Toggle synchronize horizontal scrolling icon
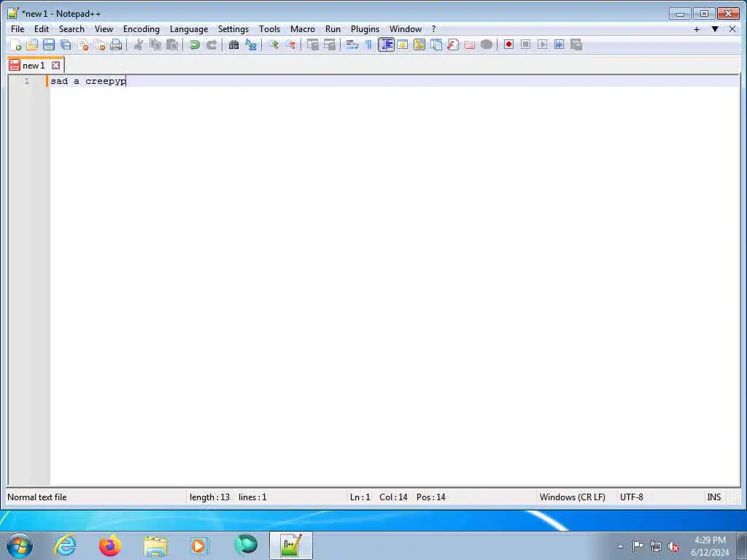This screenshot has width=747, height=560. [329, 44]
